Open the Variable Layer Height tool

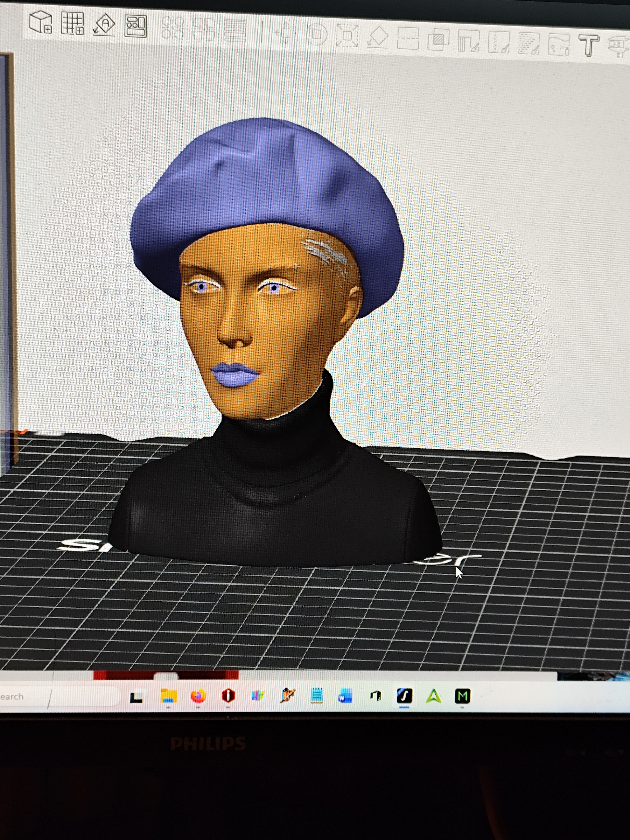236,30
